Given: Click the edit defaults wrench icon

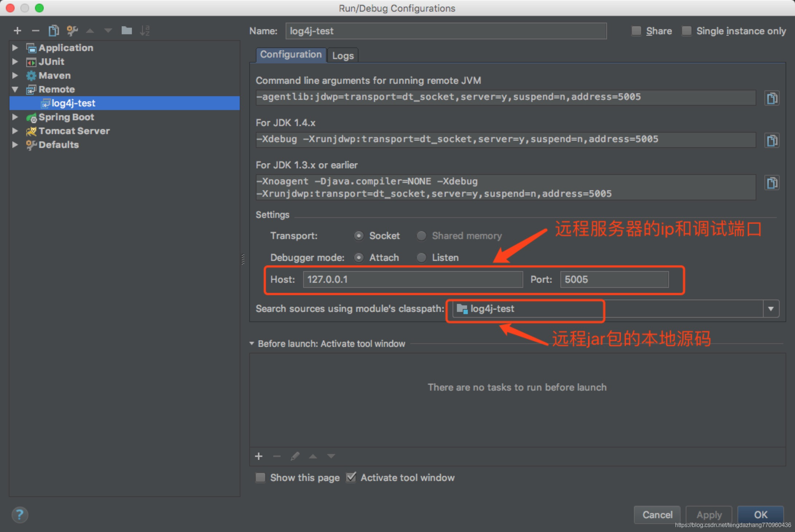Looking at the screenshot, I should tap(72, 31).
